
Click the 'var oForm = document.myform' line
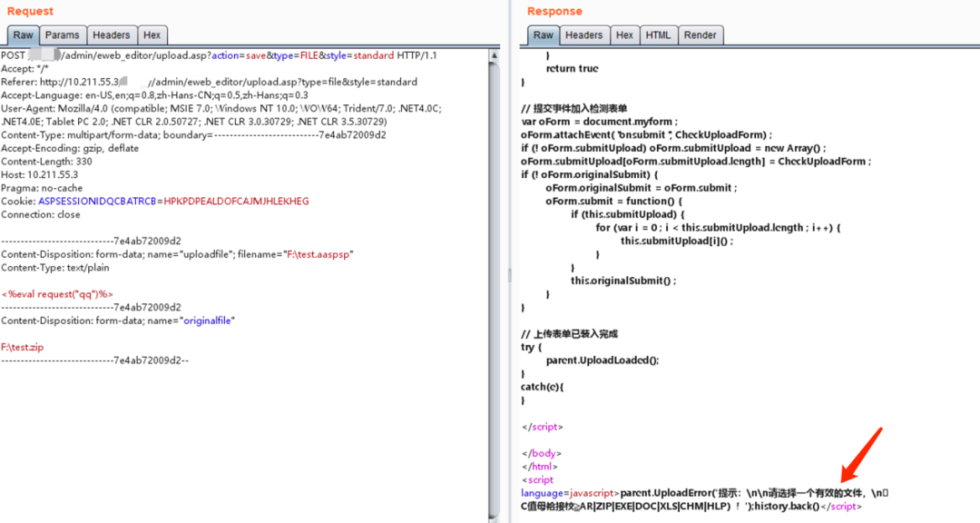tap(600, 122)
